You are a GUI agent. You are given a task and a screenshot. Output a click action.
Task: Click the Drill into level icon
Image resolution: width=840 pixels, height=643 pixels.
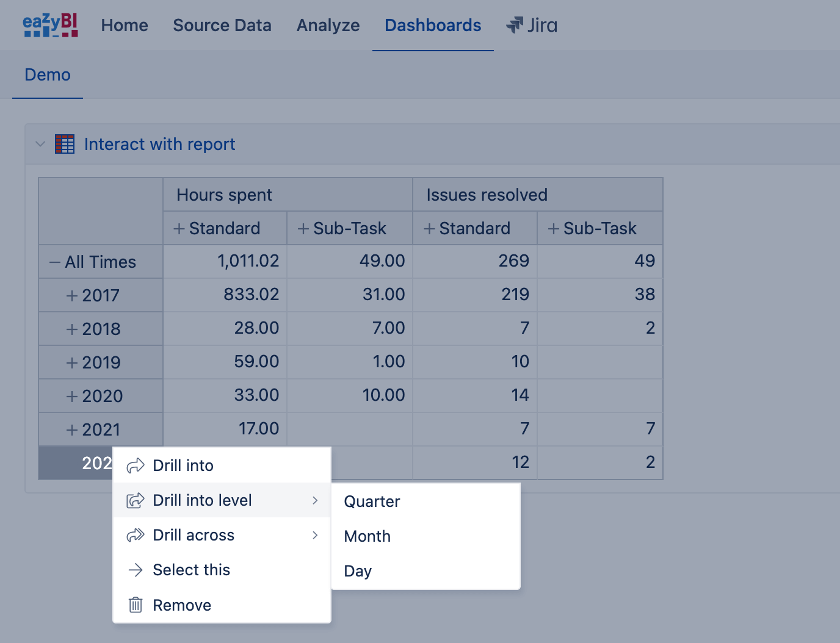(136, 501)
